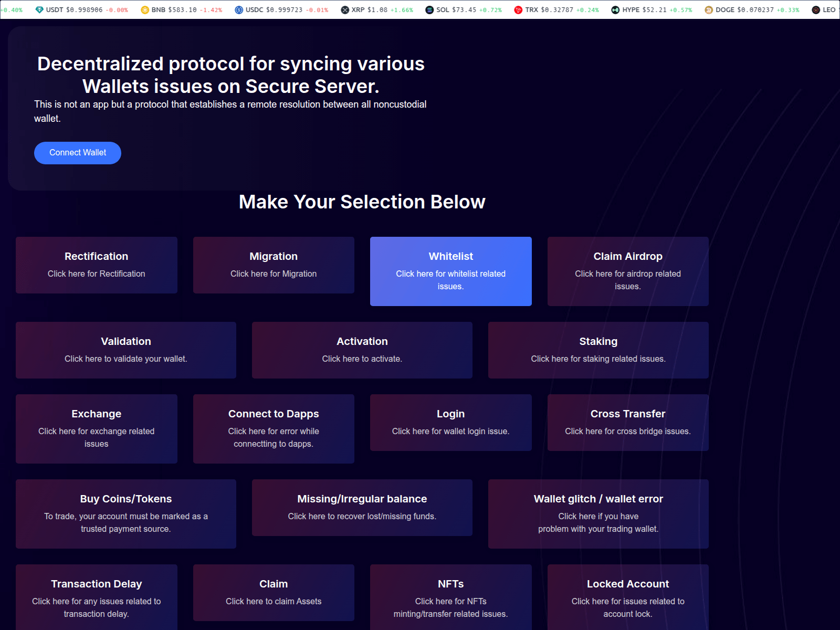Open the Claim Airdrop card
This screenshot has width=840, height=630.
click(x=628, y=271)
